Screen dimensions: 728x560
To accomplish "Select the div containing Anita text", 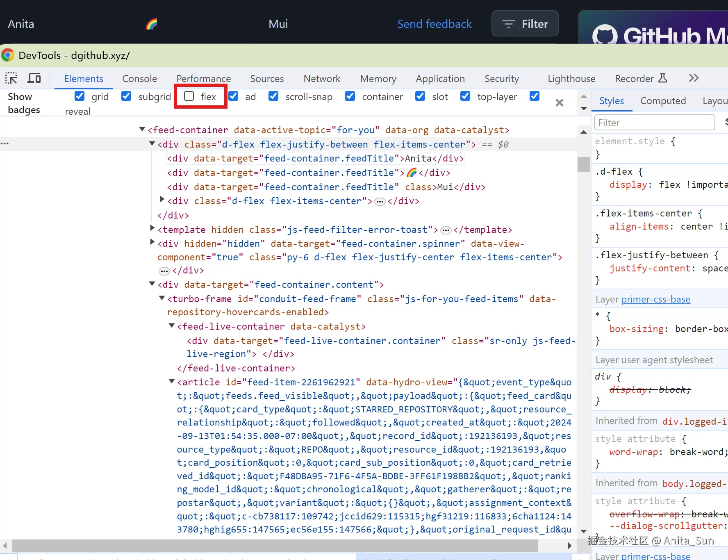I will [x=316, y=158].
